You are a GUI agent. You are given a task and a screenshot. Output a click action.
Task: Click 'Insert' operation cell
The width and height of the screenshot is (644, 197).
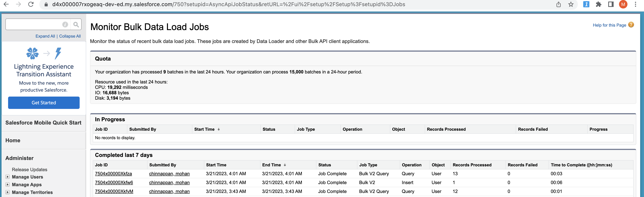click(x=407, y=183)
